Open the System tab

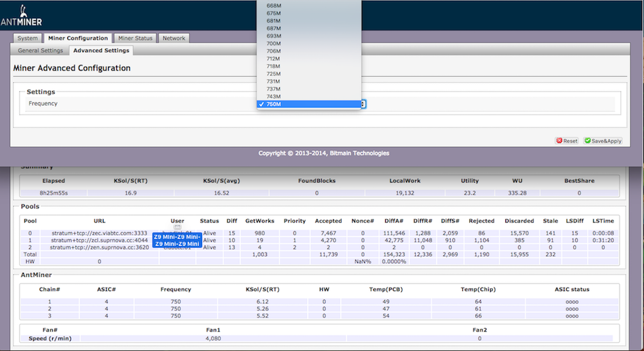coord(27,38)
